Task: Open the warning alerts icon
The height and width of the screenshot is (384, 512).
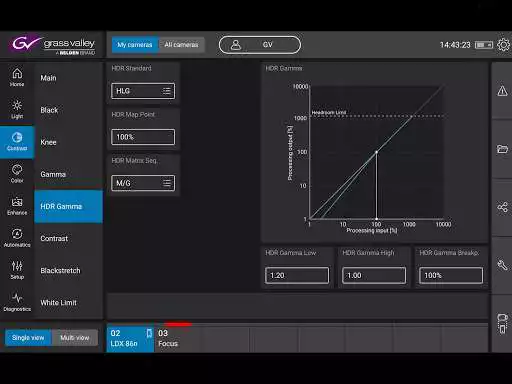Action: (x=502, y=91)
